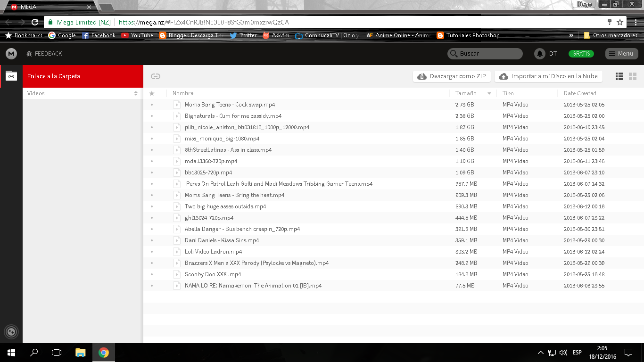Select Enlace a la Carpeta header
This screenshot has width=644, height=362.
83,76
